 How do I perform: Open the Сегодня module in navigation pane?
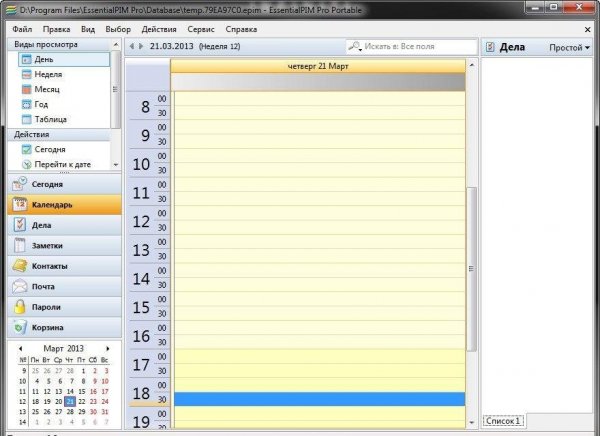click(64, 184)
